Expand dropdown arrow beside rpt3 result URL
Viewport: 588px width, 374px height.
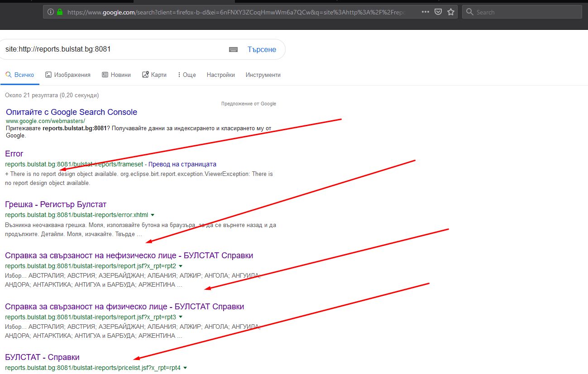[x=181, y=317]
